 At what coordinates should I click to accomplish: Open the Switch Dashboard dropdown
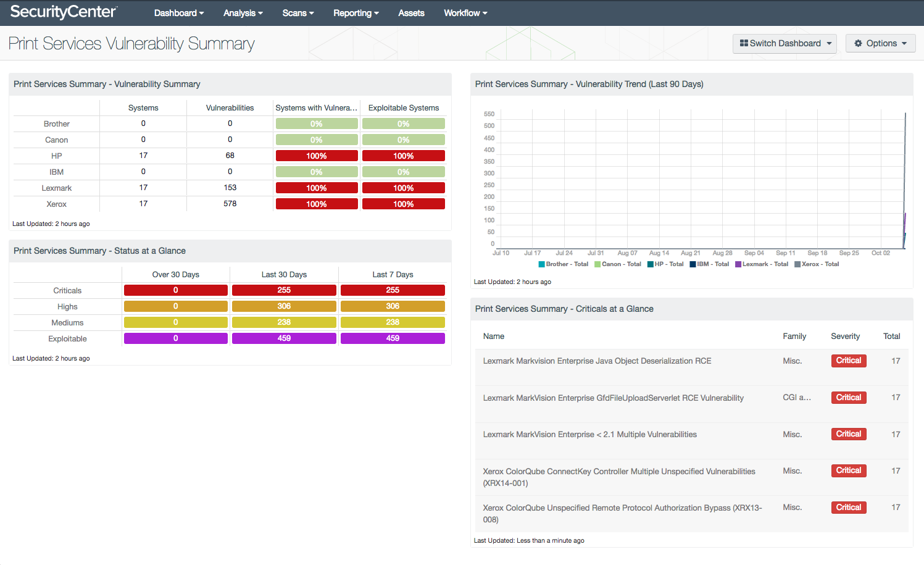click(x=785, y=43)
